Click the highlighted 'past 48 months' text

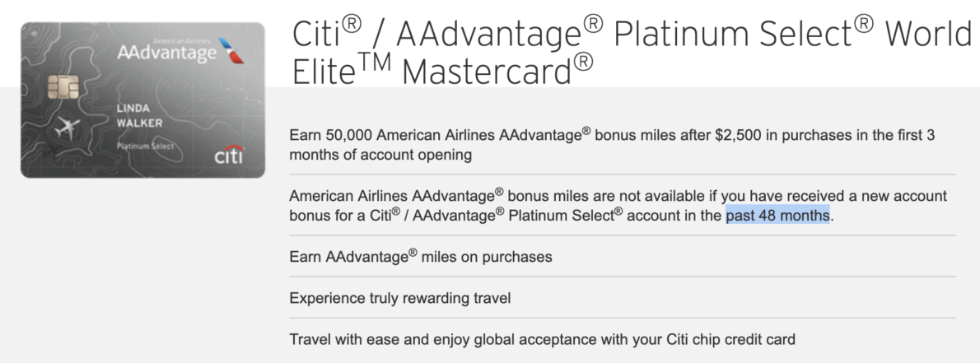pos(777,216)
